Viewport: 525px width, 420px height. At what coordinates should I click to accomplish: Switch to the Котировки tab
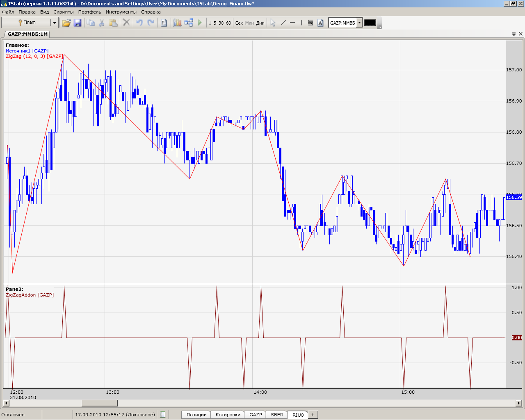[x=228, y=415]
